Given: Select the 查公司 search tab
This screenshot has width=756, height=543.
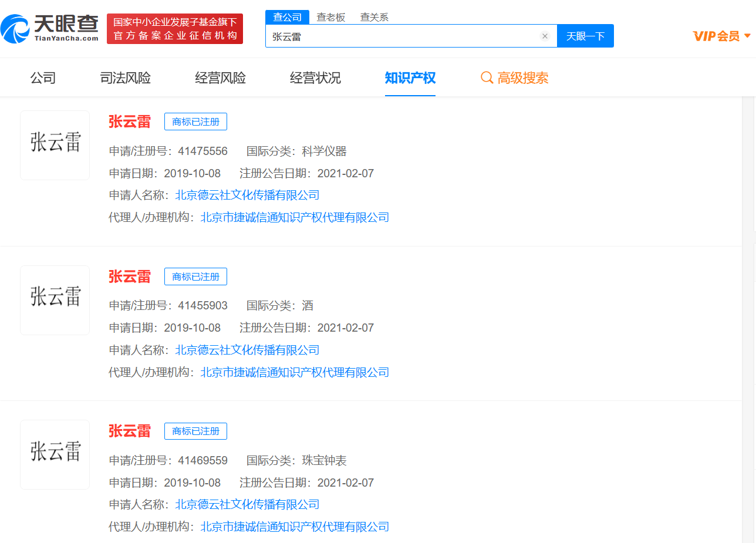Looking at the screenshot, I should click(287, 17).
